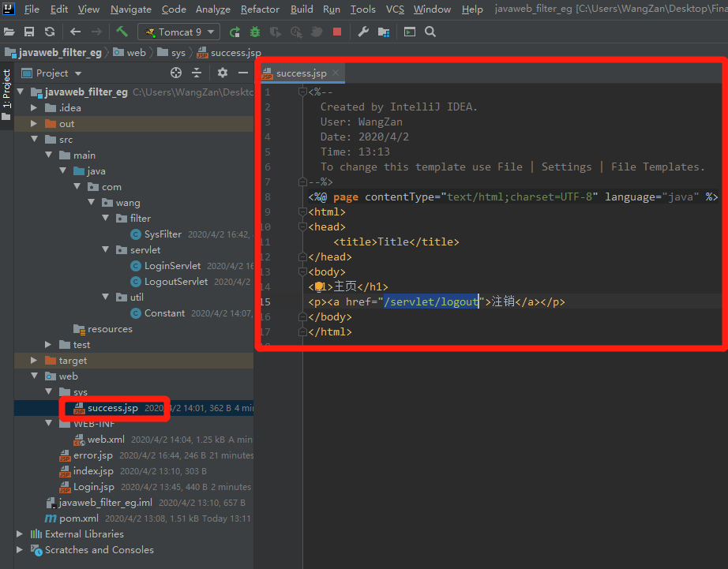Click the Synchronize refresh icon
Viewport: 728px width, 569px height.
pyautogui.click(x=50, y=32)
